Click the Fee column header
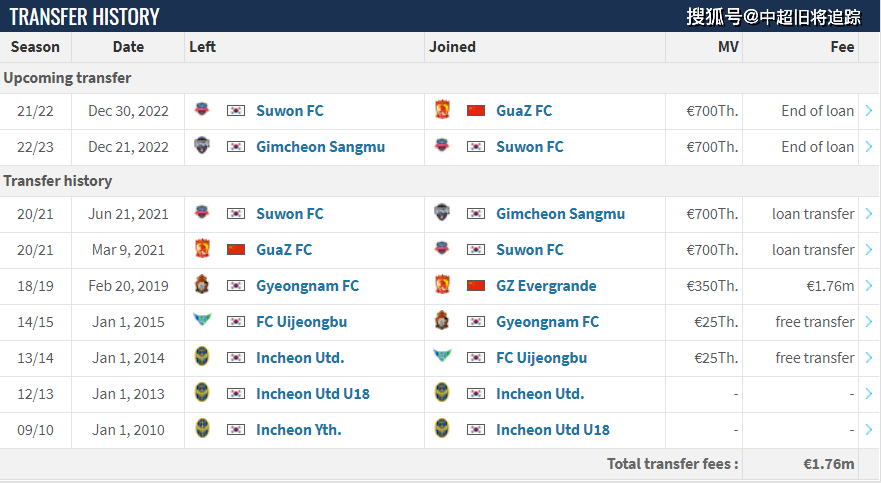Screen dimensions: 881x483 pos(842,47)
